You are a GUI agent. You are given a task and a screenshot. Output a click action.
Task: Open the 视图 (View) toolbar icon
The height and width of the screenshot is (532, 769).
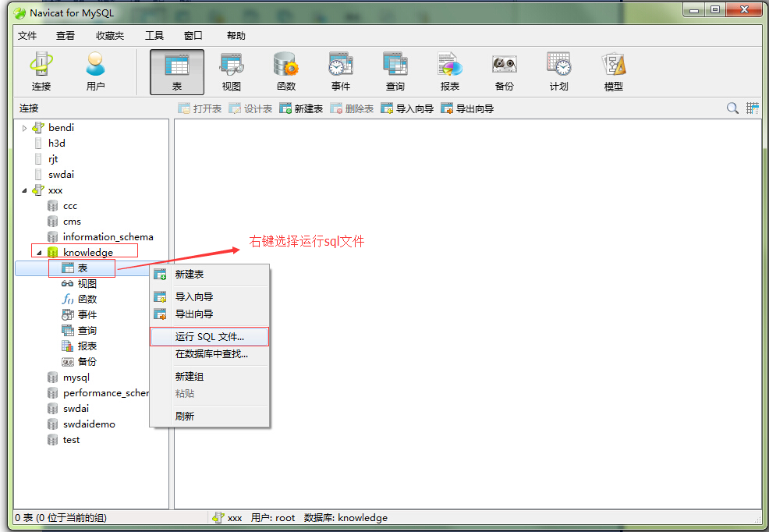[232, 72]
